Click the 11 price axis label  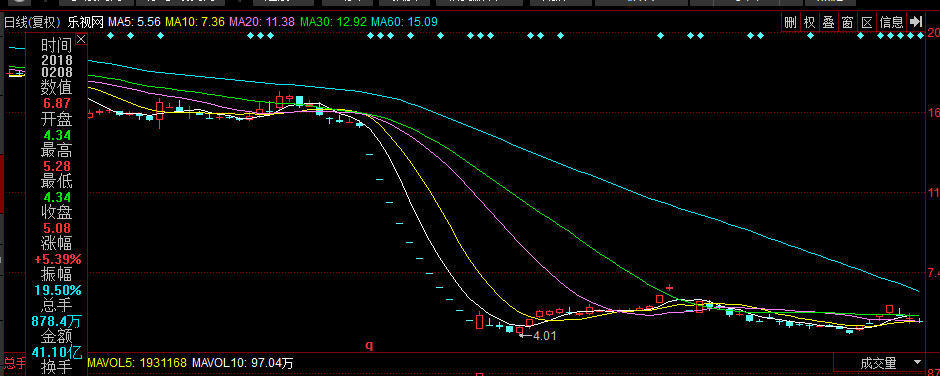pyautogui.click(x=934, y=192)
